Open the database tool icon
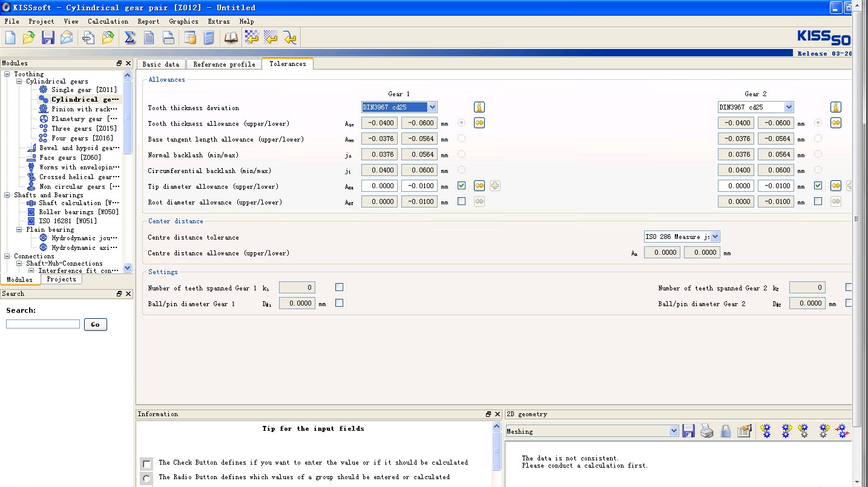868x487 pixels. [190, 38]
